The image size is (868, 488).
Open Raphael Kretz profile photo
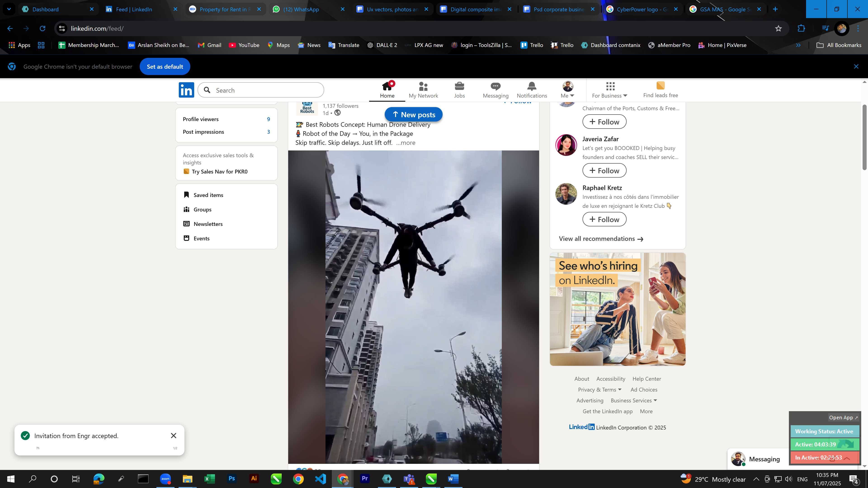click(x=566, y=194)
